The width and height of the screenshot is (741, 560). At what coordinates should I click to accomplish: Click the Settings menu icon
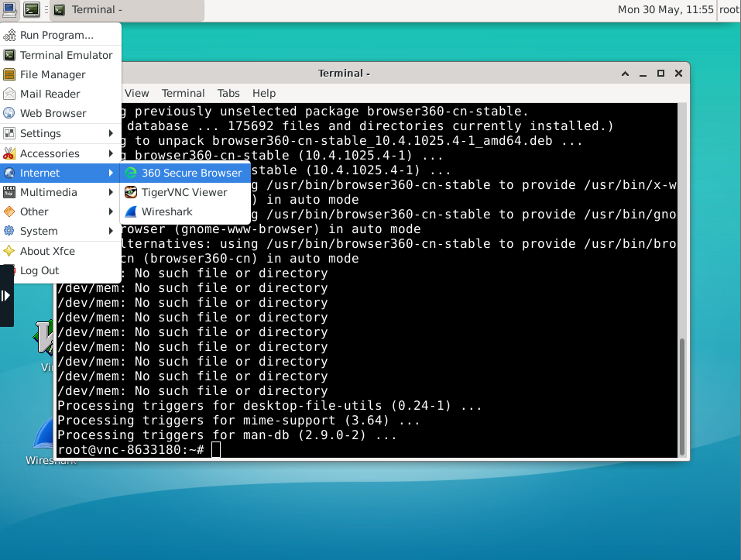9,133
